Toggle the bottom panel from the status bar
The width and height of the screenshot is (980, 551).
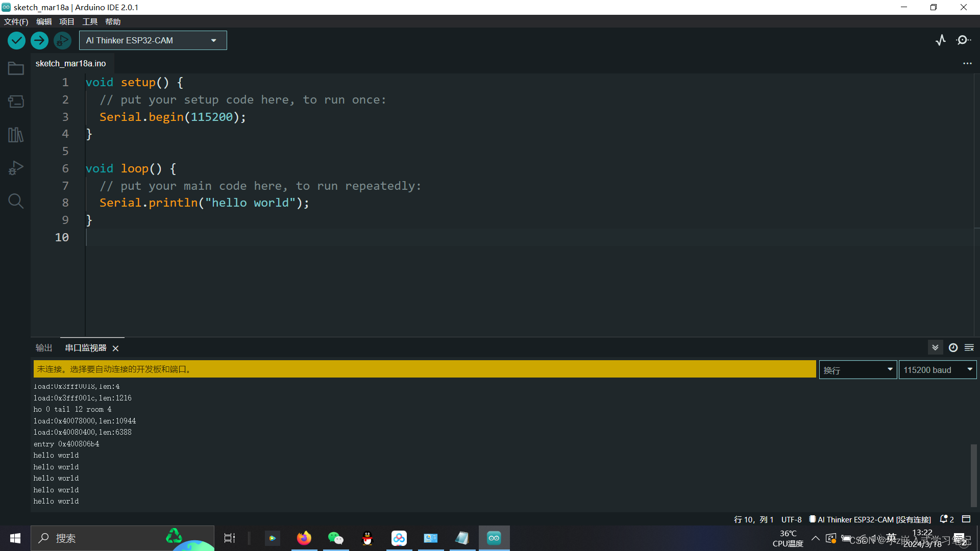click(966, 519)
